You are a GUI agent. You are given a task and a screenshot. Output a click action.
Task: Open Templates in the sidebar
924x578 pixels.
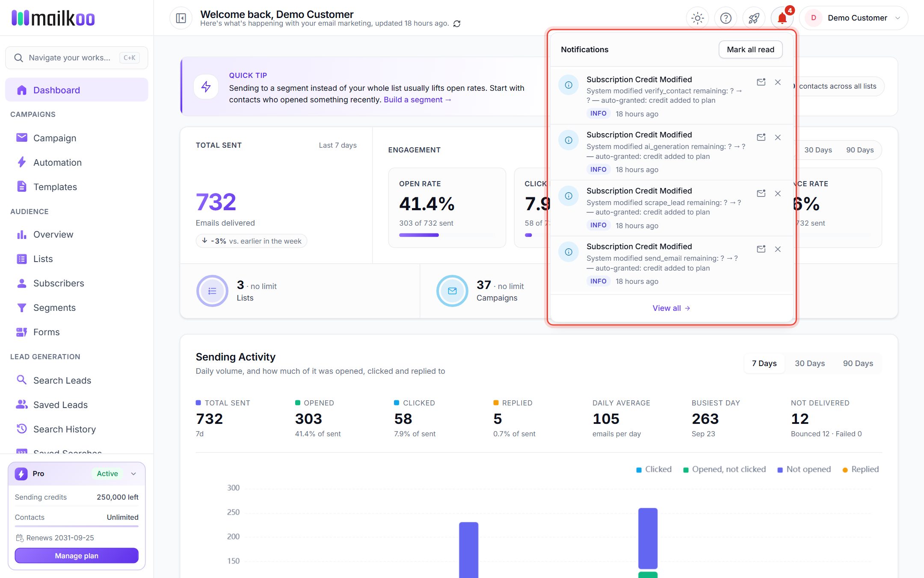point(77,187)
